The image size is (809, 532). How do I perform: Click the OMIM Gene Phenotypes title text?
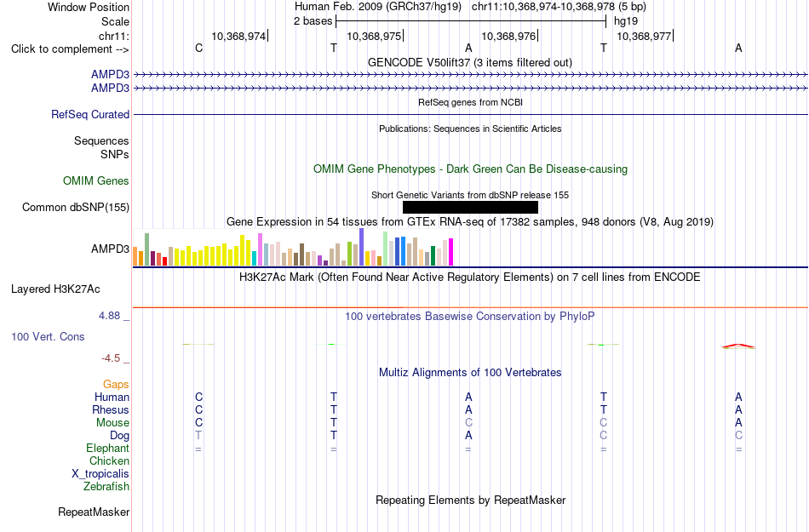tap(470, 169)
